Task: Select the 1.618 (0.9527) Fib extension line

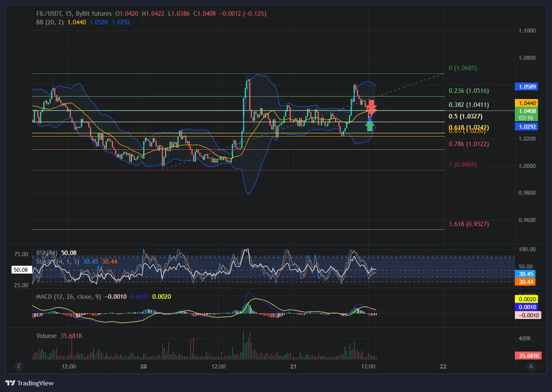Action: 238,229
